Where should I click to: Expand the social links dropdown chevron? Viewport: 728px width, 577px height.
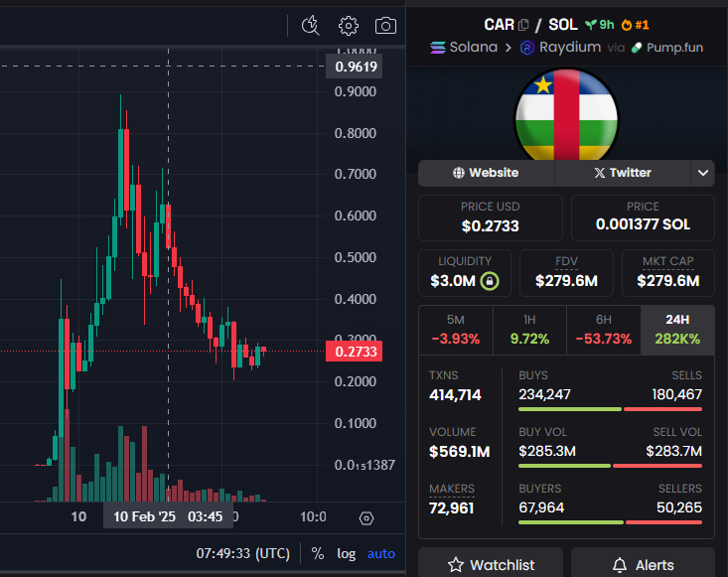coord(703,173)
